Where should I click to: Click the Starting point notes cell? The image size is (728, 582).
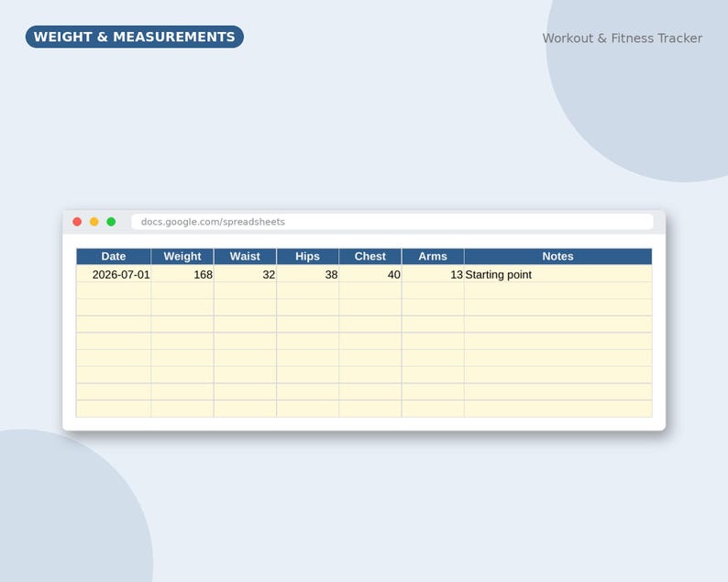558,274
